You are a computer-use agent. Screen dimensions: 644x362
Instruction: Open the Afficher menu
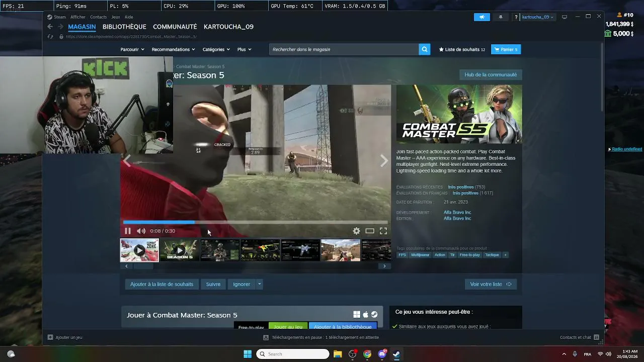[78, 17]
